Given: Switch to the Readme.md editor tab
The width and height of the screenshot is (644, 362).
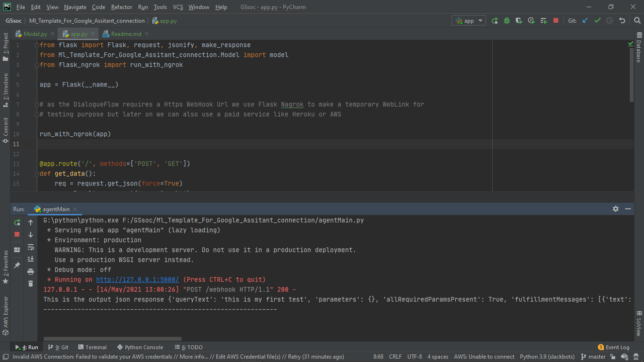Looking at the screenshot, I should [x=126, y=34].
